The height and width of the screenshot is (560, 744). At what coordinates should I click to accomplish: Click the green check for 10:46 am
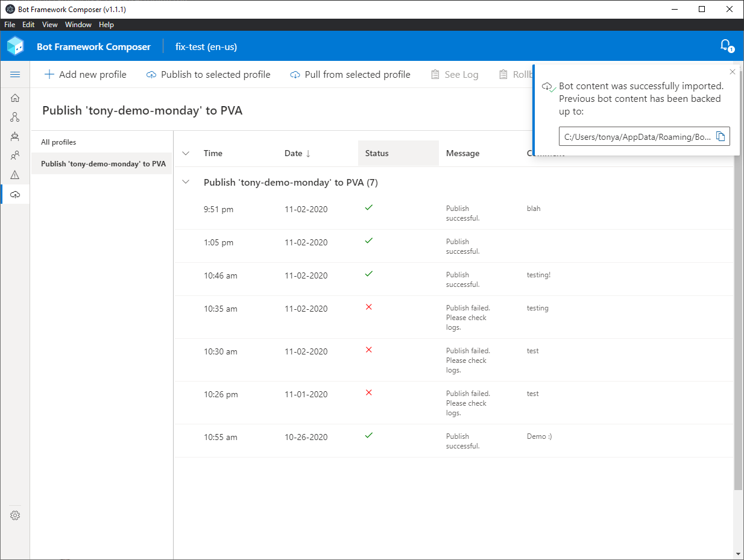(x=369, y=274)
